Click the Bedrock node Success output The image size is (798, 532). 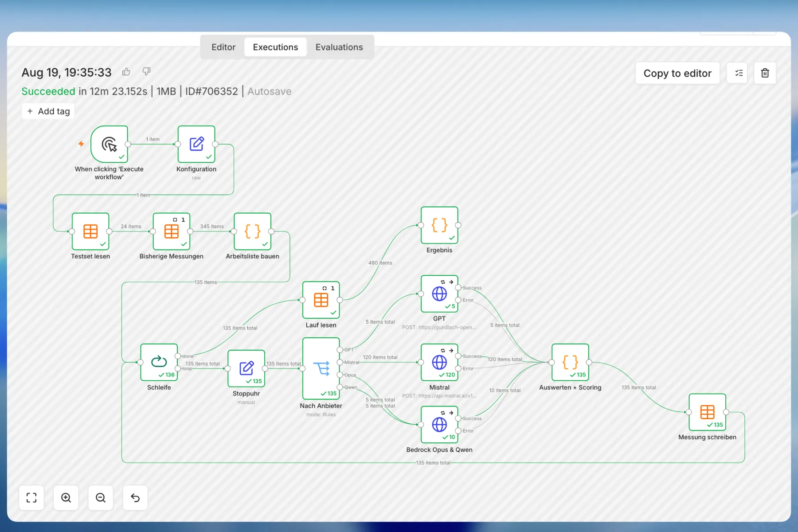click(458, 419)
